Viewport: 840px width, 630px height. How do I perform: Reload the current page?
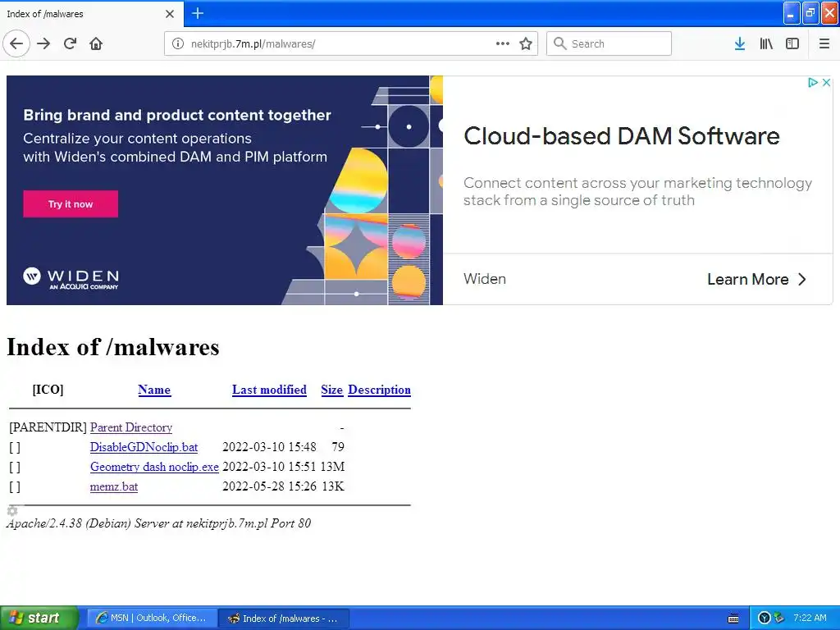pos(71,43)
